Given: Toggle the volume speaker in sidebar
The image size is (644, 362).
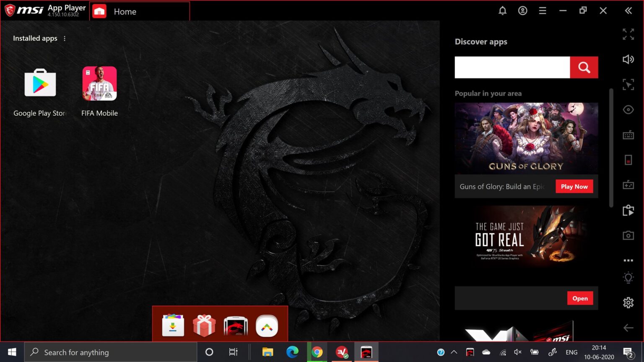Looking at the screenshot, I should (628, 59).
